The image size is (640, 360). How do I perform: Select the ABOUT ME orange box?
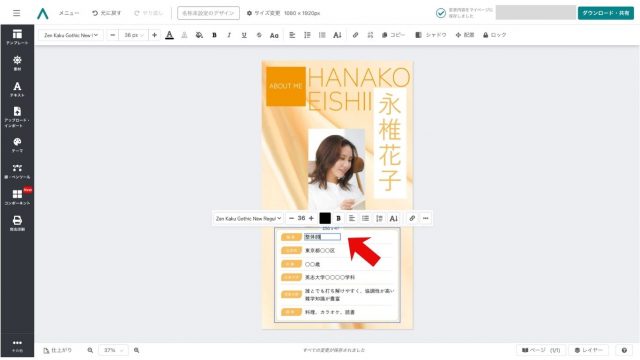click(x=286, y=86)
